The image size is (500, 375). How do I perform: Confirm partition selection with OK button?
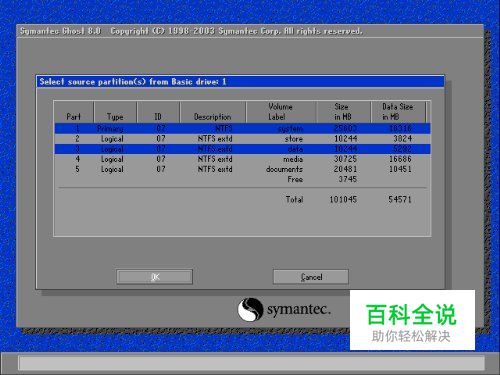point(155,277)
